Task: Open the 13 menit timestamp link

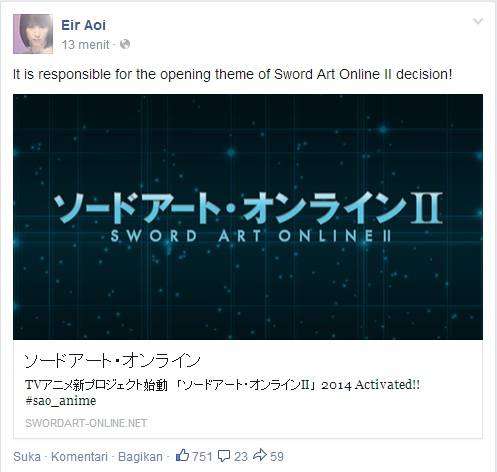Action: (86, 44)
